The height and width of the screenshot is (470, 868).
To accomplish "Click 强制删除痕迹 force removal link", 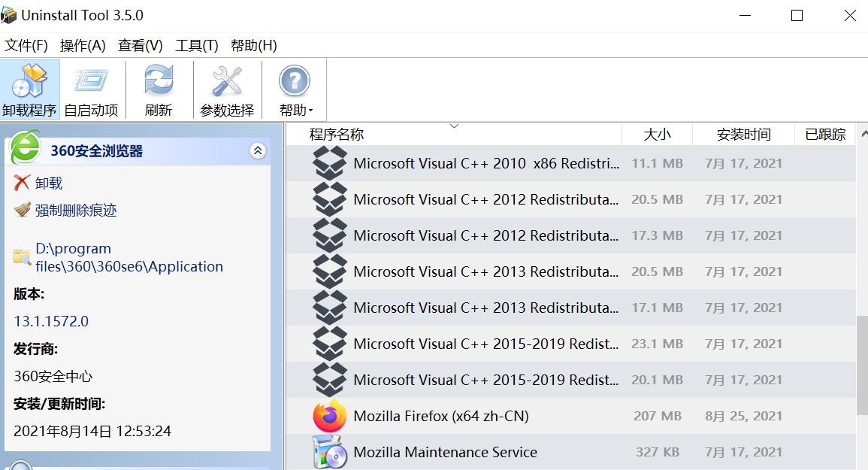I will tap(75, 210).
